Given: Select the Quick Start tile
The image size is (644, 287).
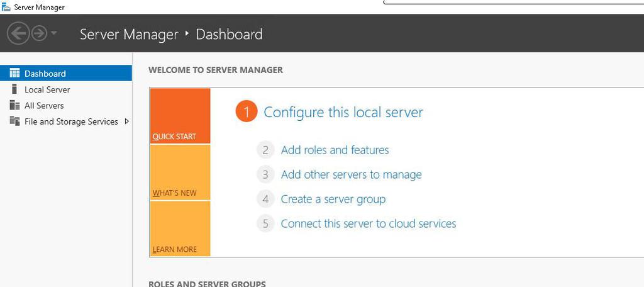Looking at the screenshot, I should point(180,116).
